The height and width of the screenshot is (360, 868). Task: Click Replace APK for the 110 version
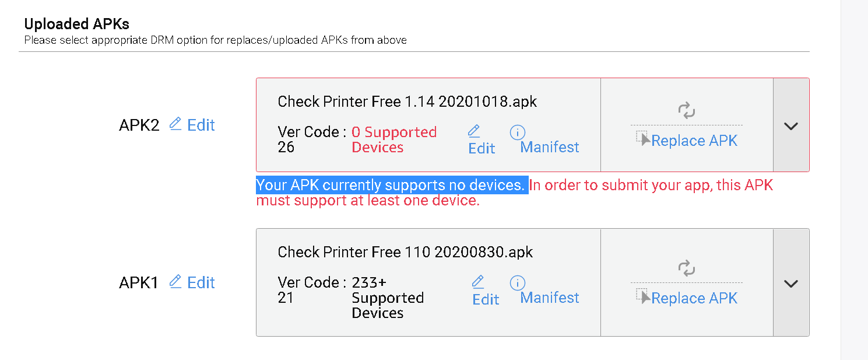pyautogui.click(x=694, y=298)
